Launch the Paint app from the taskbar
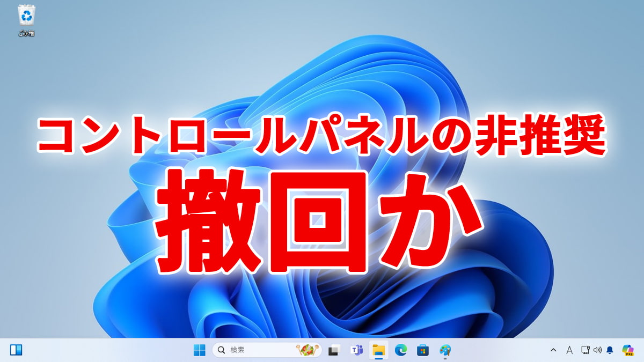 click(x=445, y=350)
